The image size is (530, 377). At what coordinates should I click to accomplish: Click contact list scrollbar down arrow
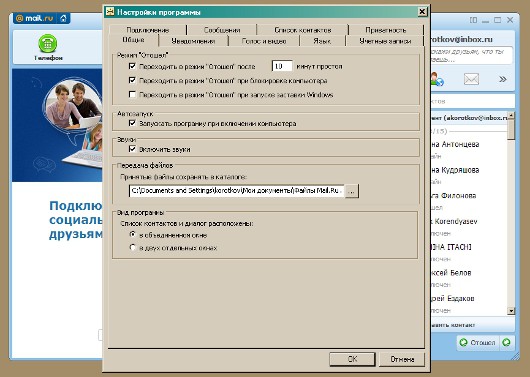coord(511,311)
